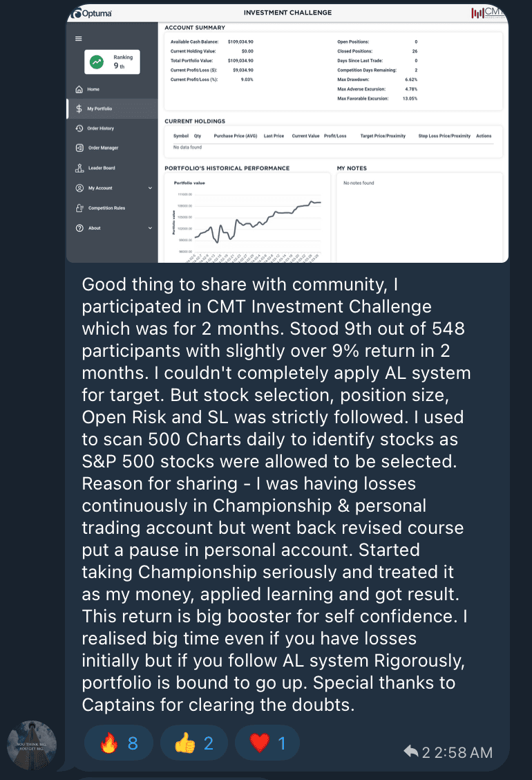The width and height of the screenshot is (532, 780).
Task: Click the About question mark icon
Action: click(79, 228)
